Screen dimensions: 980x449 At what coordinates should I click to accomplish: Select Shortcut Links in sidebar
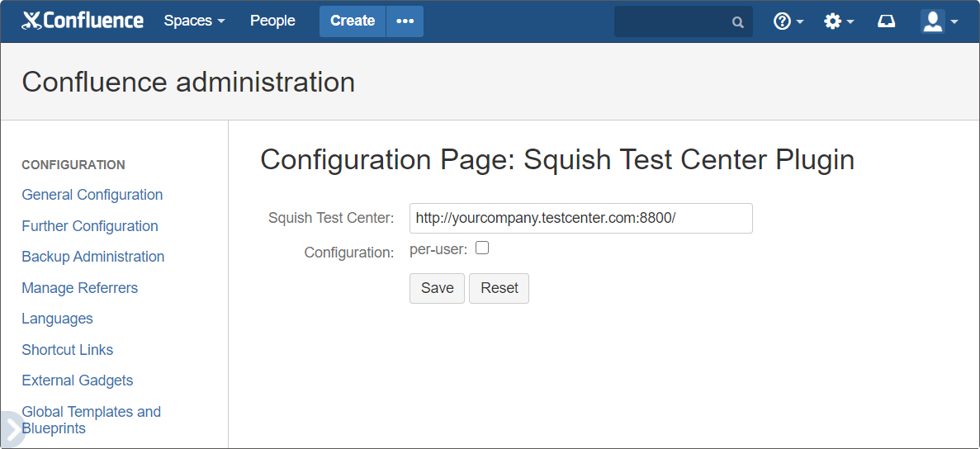[x=67, y=350]
